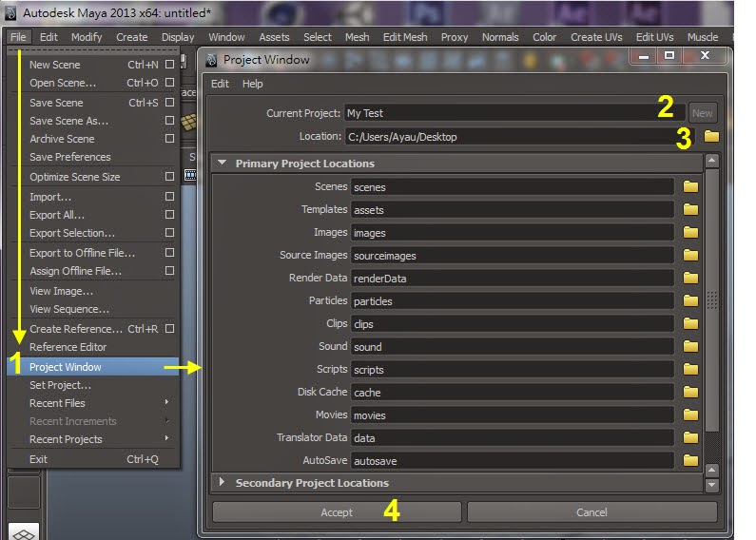This screenshot has width=756, height=540.
Task: Open Create Reference options box
Action: pos(169,328)
